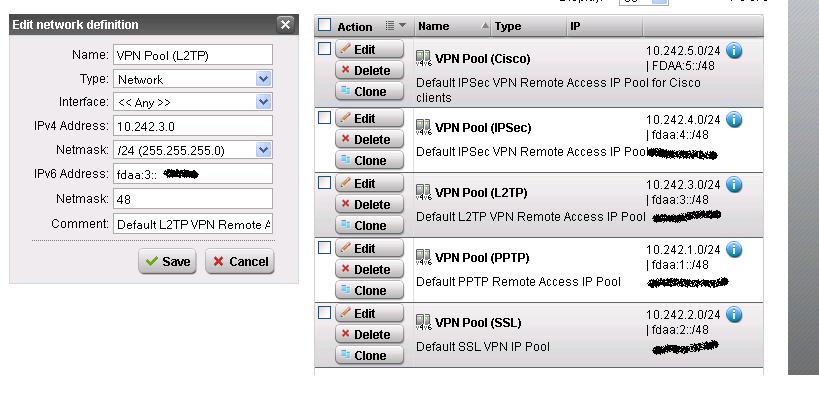Image resolution: width=819 pixels, height=400 pixels.
Task: Toggle select-all checkbox in Action header
Action: click(x=324, y=26)
